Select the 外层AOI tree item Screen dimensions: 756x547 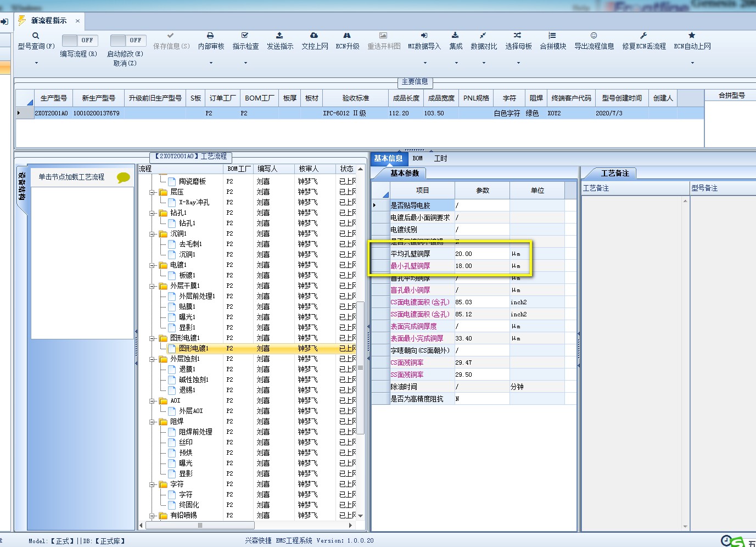(x=191, y=411)
